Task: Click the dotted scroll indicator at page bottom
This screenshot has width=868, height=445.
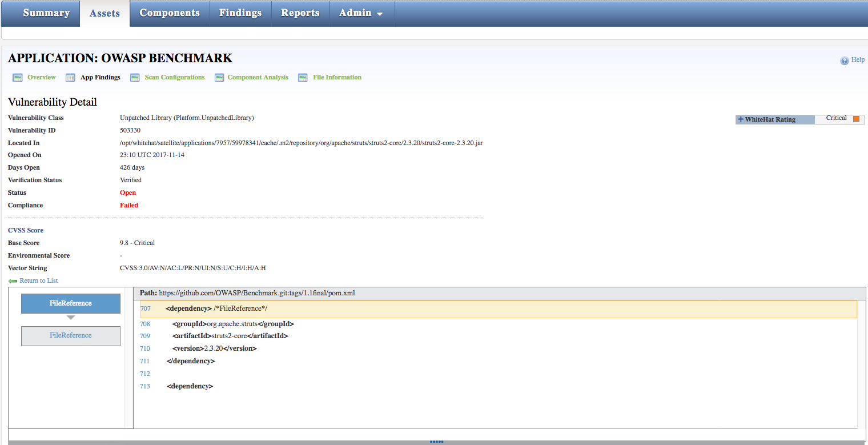Action: point(436,441)
